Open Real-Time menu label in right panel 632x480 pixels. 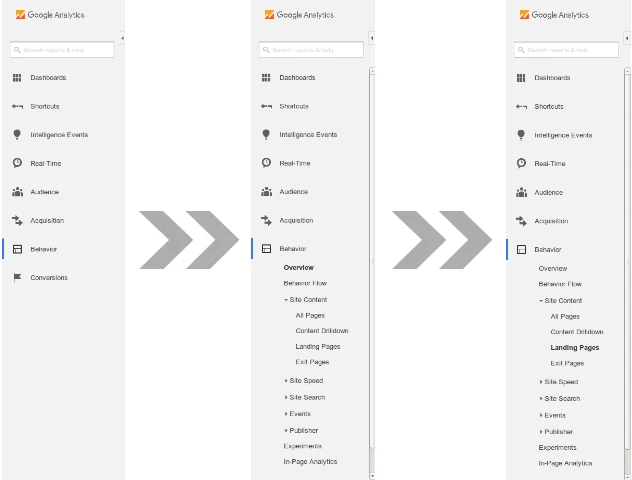tap(550, 164)
